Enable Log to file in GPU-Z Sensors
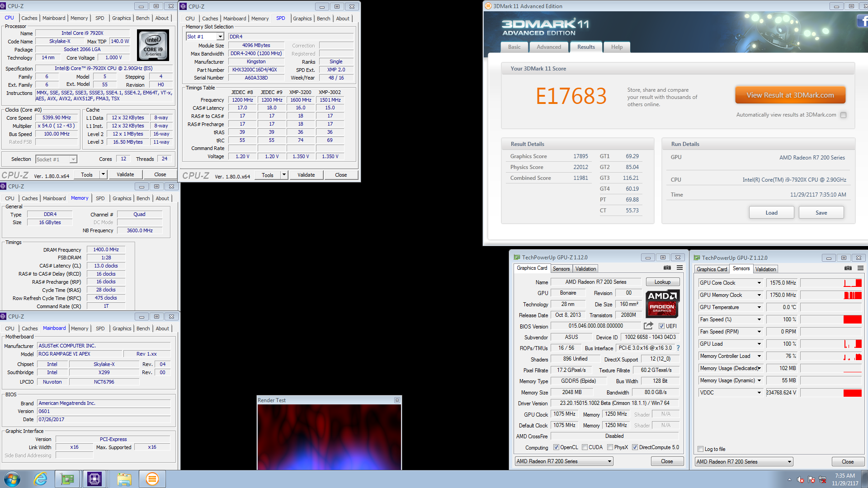 point(700,449)
